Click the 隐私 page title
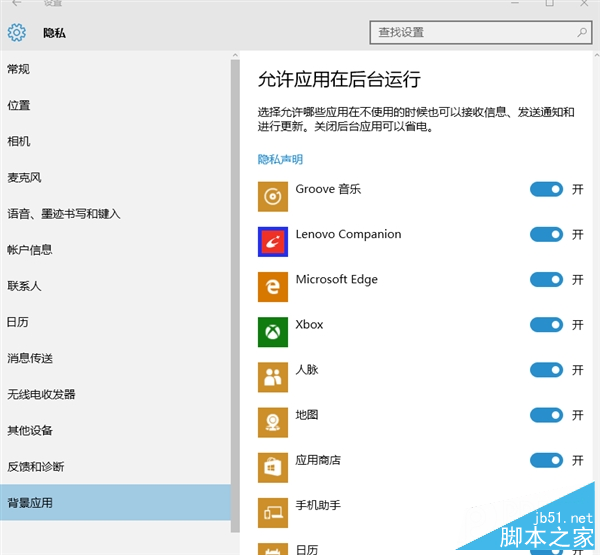 (54, 33)
